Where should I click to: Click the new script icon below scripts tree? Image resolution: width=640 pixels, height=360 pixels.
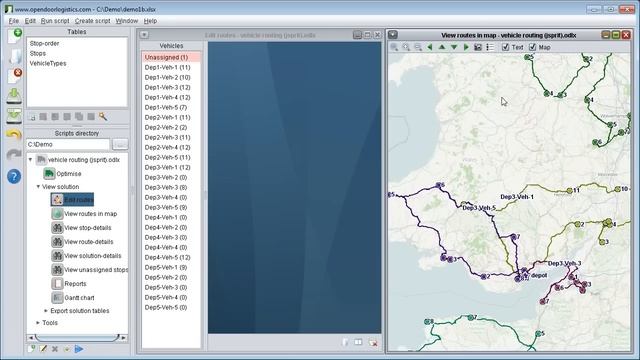click(x=31, y=349)
